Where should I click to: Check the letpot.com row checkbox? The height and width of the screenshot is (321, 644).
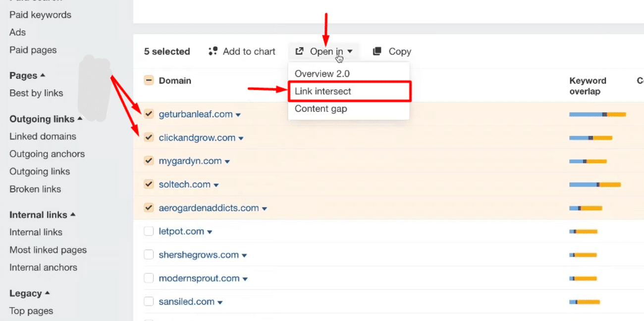(149, 231)
